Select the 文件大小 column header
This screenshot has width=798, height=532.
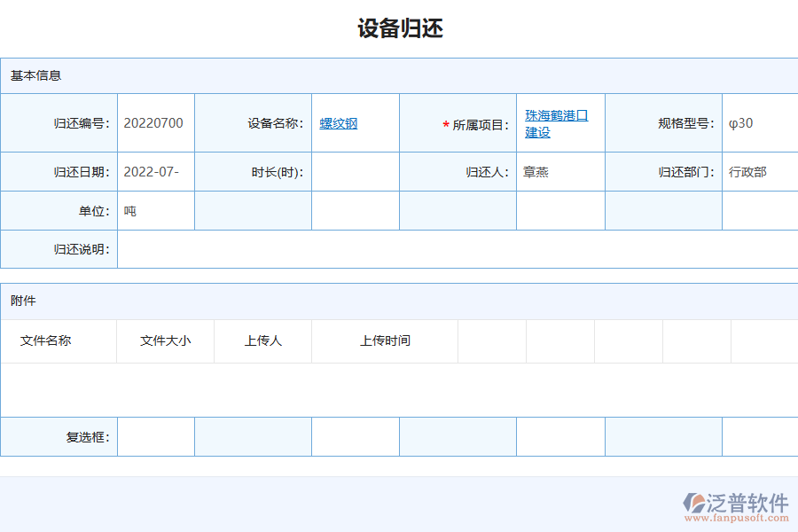coord(165,340)
